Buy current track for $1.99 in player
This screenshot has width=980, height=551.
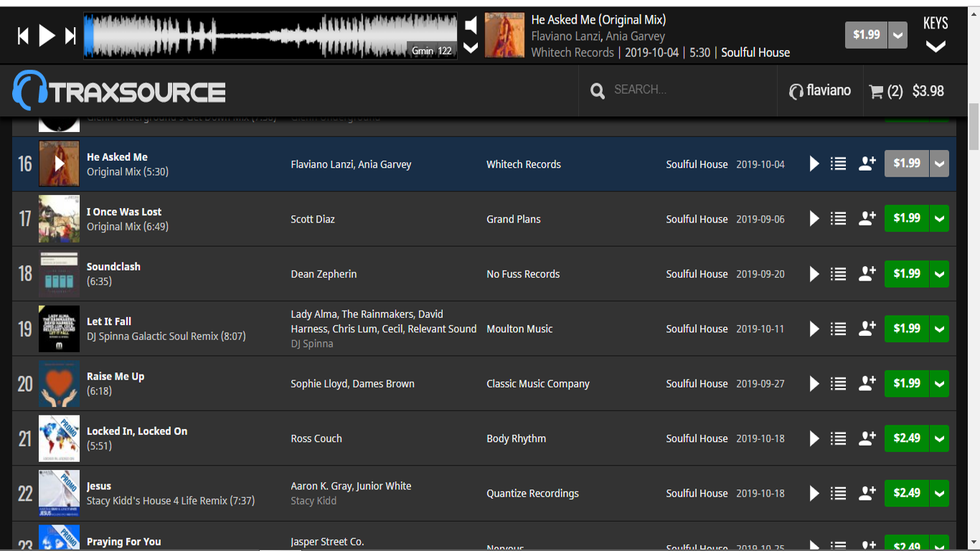pos(867,34)
